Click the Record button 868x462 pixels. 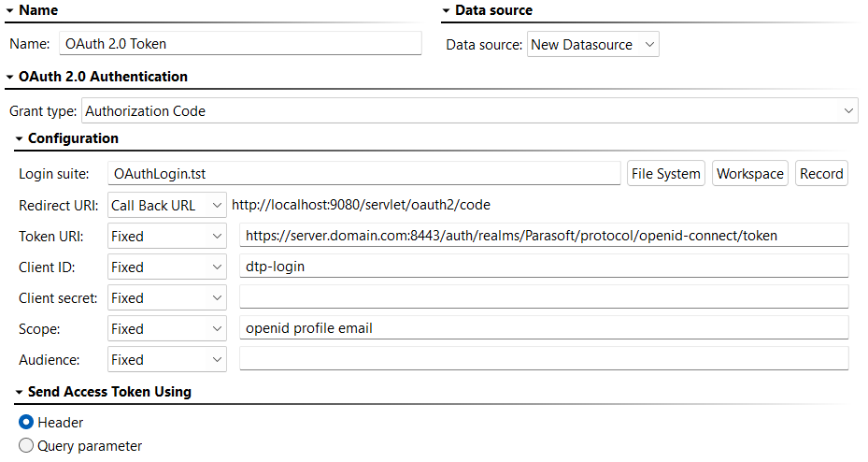[x=821, y=173]
